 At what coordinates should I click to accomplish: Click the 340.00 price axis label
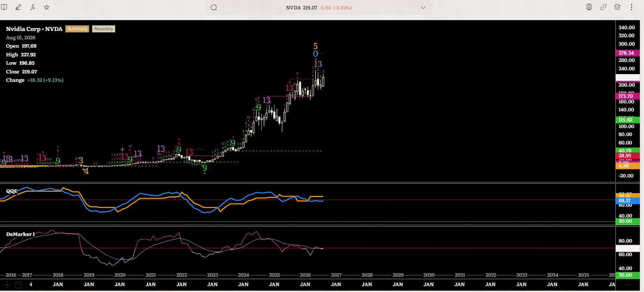[x=627, y=27]
